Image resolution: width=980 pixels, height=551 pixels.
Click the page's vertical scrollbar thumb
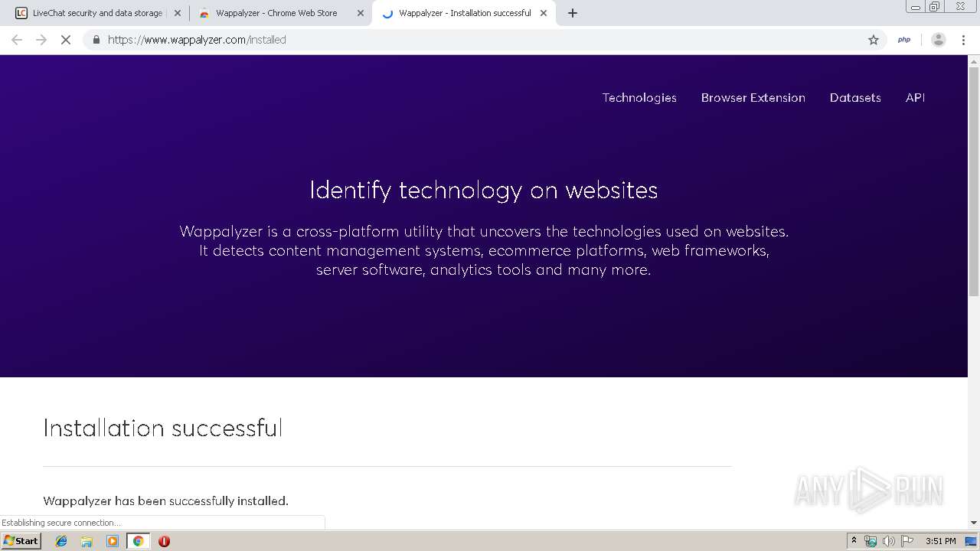(974, 181)
